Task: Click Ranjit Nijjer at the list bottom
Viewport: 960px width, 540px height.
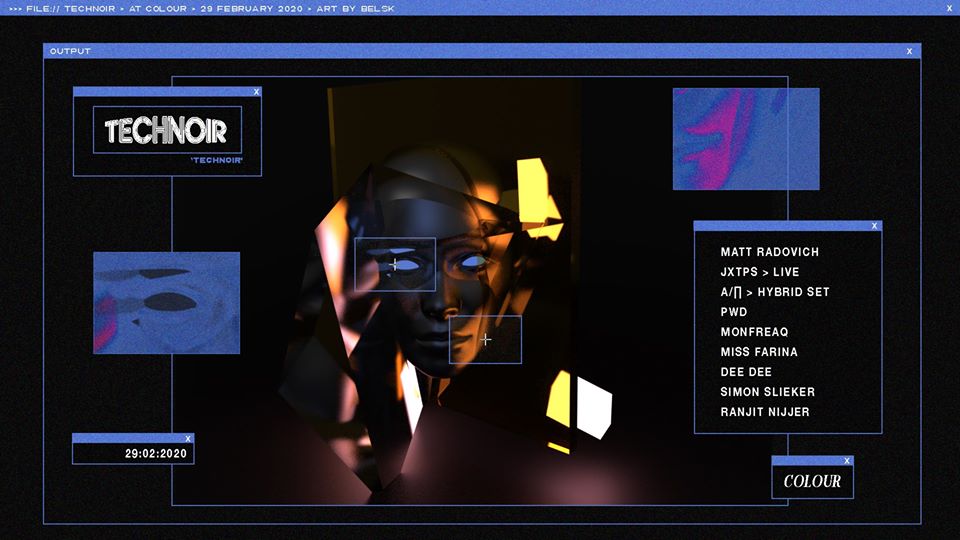Action: [764, 412]
